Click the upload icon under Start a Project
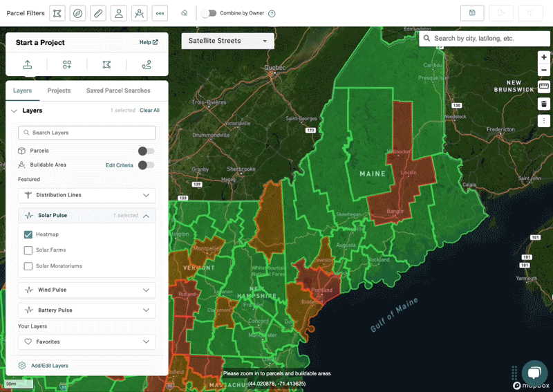Image resolution: width=553 pixels, height=392 pixels. pos(28,64)
